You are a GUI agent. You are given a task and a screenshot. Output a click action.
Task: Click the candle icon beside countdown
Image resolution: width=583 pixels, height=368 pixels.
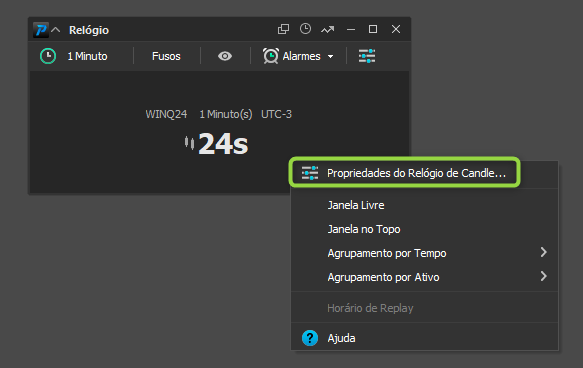[x=189, y=143]
